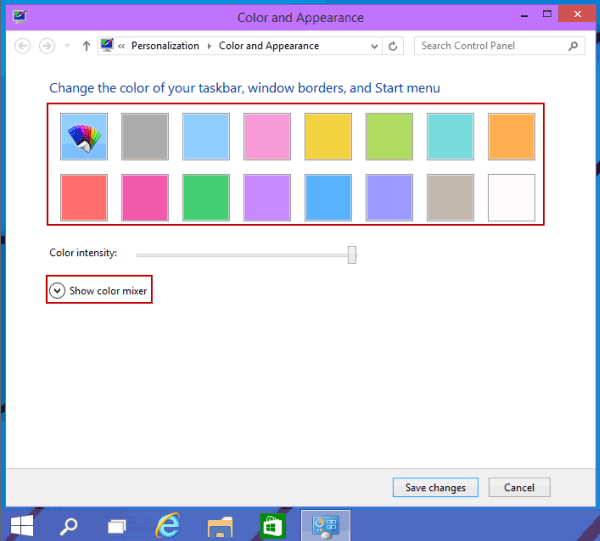
Task: Minimize the Color and Appearance window
Action: tap(525, 15)
